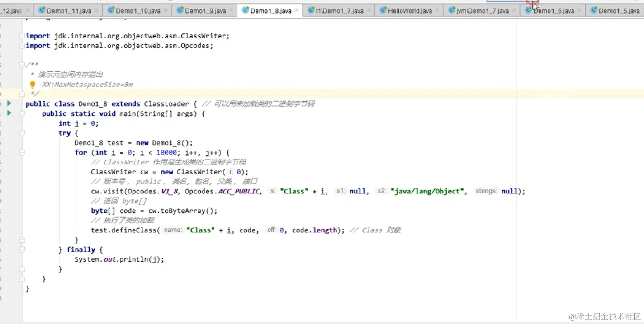644x324 pixels.
Task: Switch to the Demo1_6.java tab
Action: point(554,10)
